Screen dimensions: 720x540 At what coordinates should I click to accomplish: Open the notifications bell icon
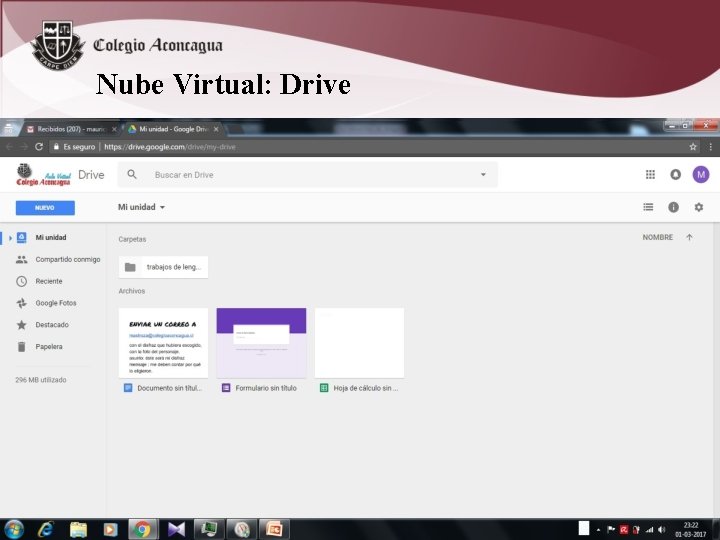tap(675, 174)
